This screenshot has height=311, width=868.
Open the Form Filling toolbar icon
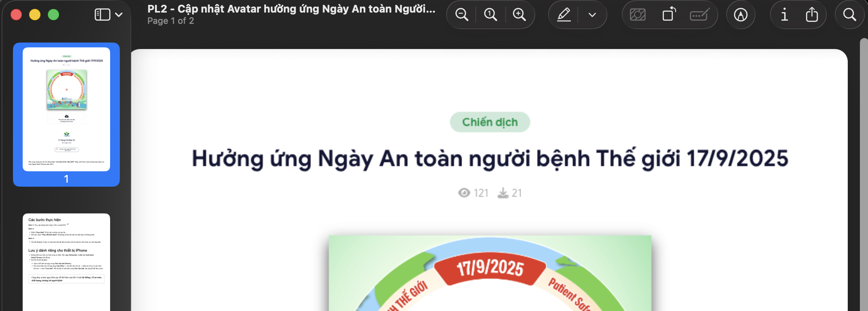700,15
